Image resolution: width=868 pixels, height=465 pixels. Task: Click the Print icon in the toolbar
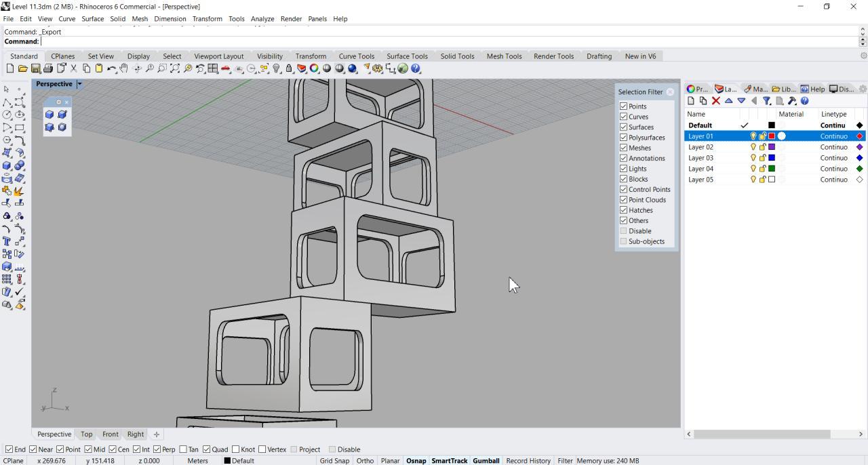click(x=48, y=68)
